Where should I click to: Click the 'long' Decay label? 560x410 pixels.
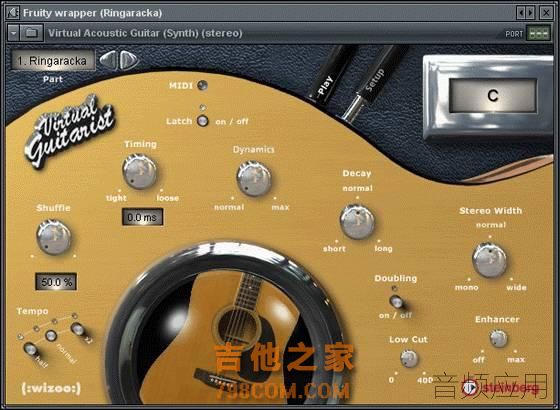coord(383,249)
